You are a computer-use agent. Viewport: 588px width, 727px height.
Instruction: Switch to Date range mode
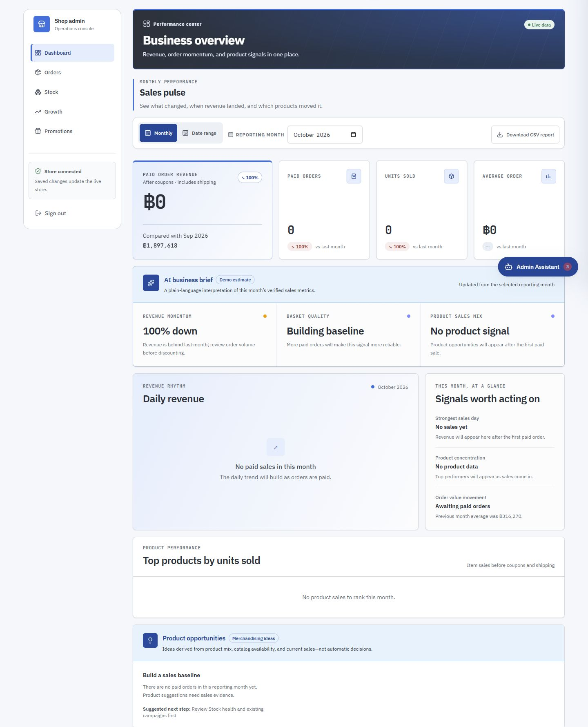pyautogui.click(x=199, y=133)
